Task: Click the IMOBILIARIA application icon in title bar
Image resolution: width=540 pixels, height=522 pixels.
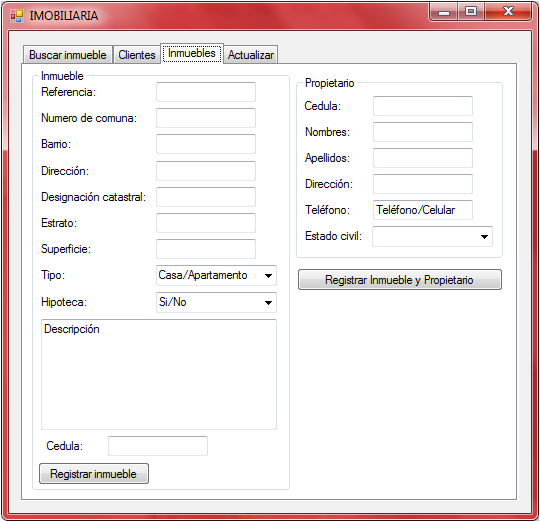Action: (17, 16)
